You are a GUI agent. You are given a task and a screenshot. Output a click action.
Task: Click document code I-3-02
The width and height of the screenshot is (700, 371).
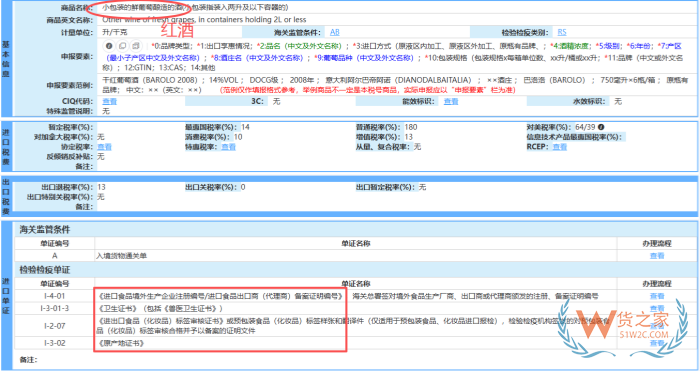tap(54, 343)
